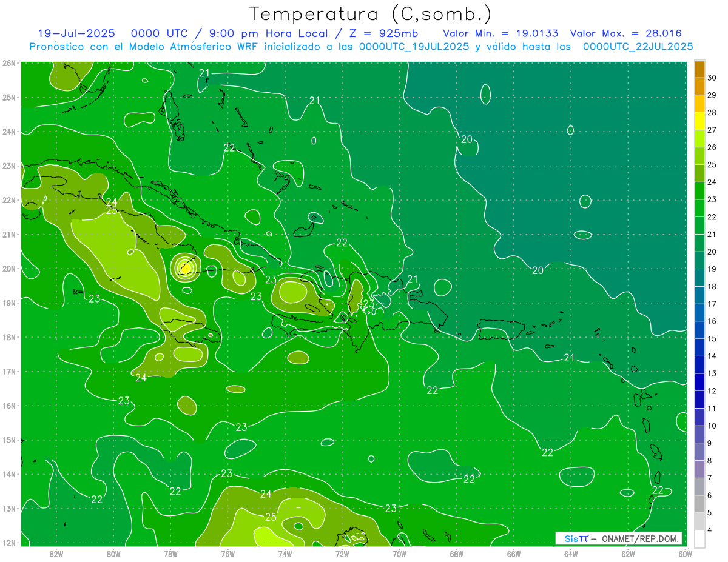Click the legend scale number "10"
The width and height of the screenshot is (728, 562).
click(x=712, y=426)
